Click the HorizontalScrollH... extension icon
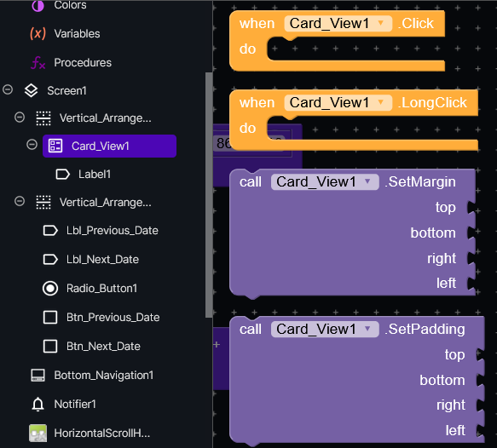The image size is (497, 448). click(38, 434)
